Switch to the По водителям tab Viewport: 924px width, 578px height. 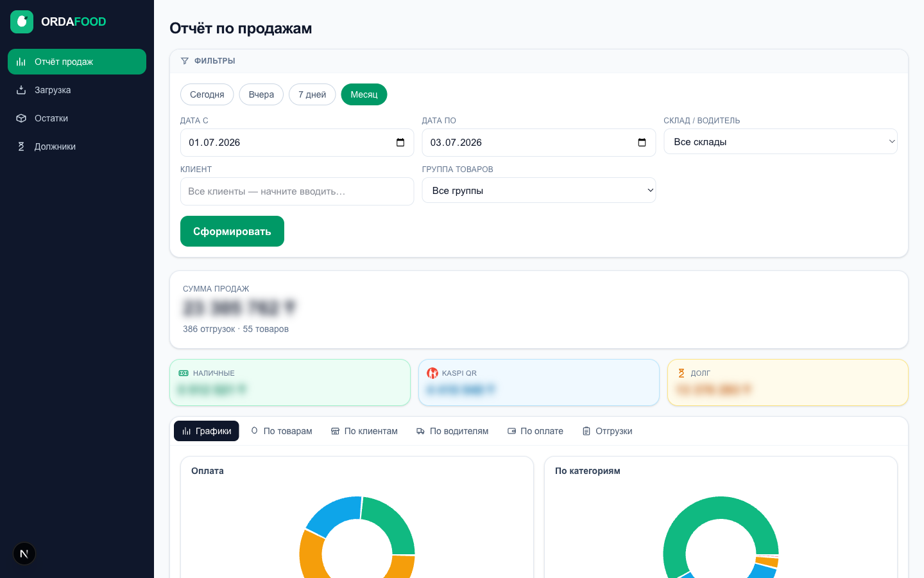452,431
